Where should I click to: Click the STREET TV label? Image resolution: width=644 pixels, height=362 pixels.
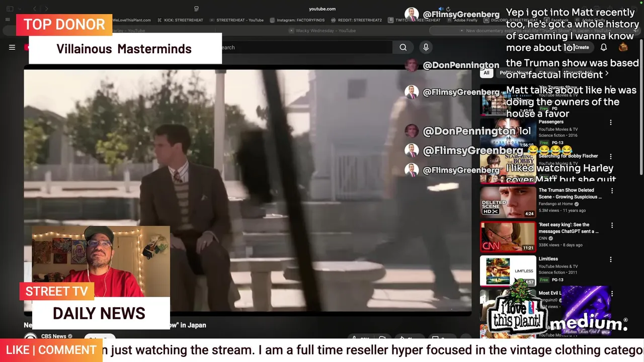[x=56, y=292]
